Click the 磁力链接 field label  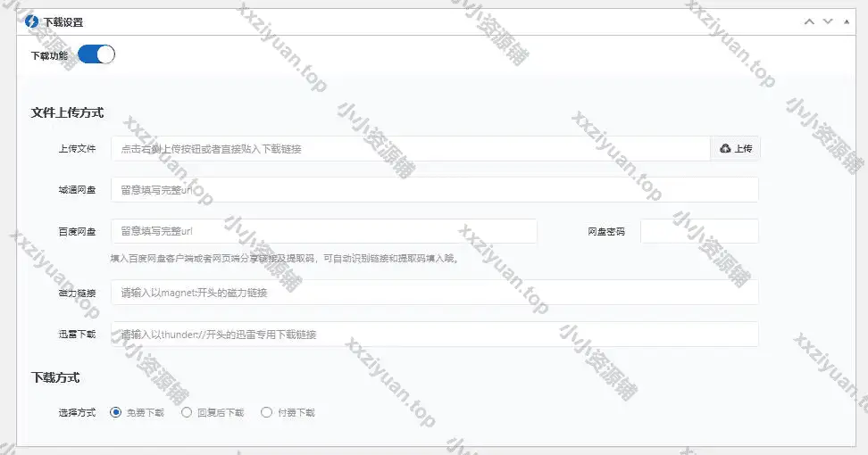(x=77, y=293)
